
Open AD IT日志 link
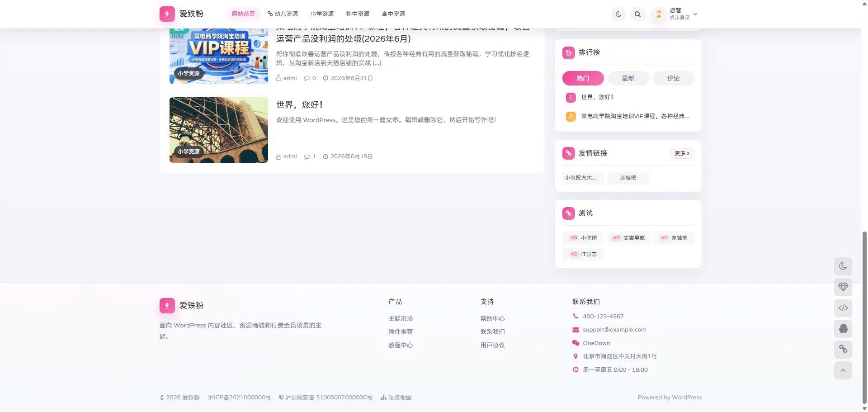[x=583, y=254]
